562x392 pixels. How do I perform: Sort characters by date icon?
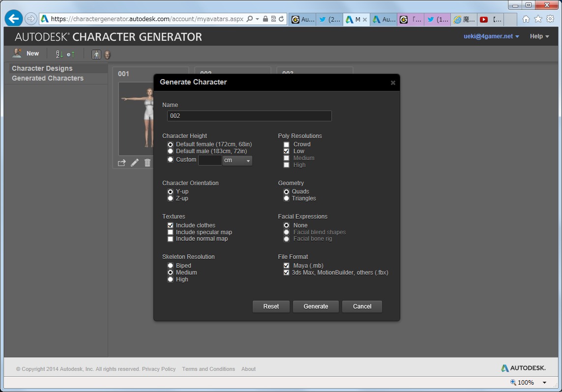(71, 54)
